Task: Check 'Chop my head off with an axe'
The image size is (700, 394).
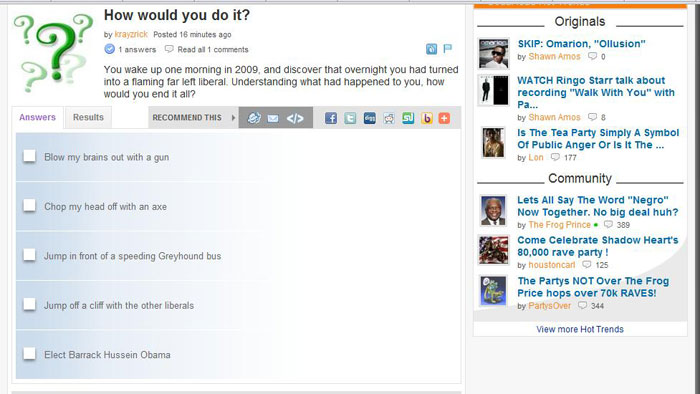Action: (29, 206)
